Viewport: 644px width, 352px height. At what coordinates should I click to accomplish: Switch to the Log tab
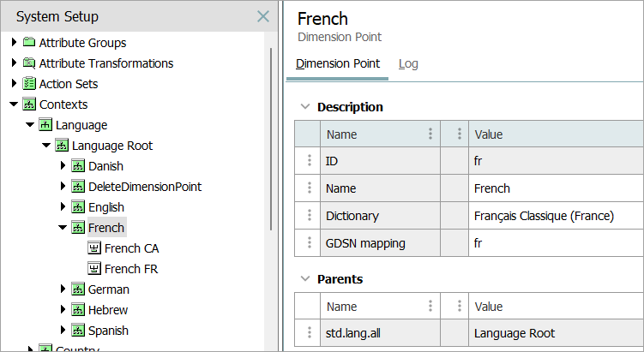408,64
